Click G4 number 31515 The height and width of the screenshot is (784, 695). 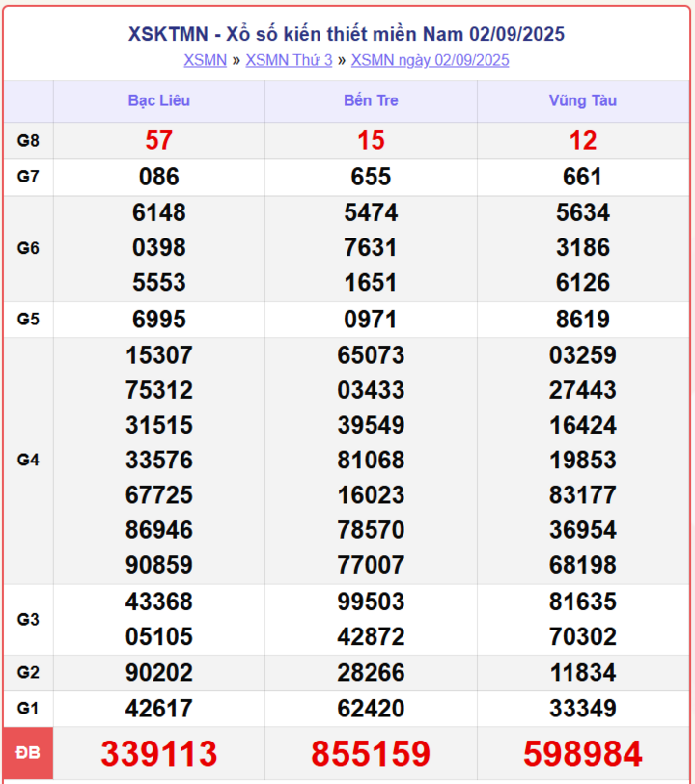pos(159,426)
